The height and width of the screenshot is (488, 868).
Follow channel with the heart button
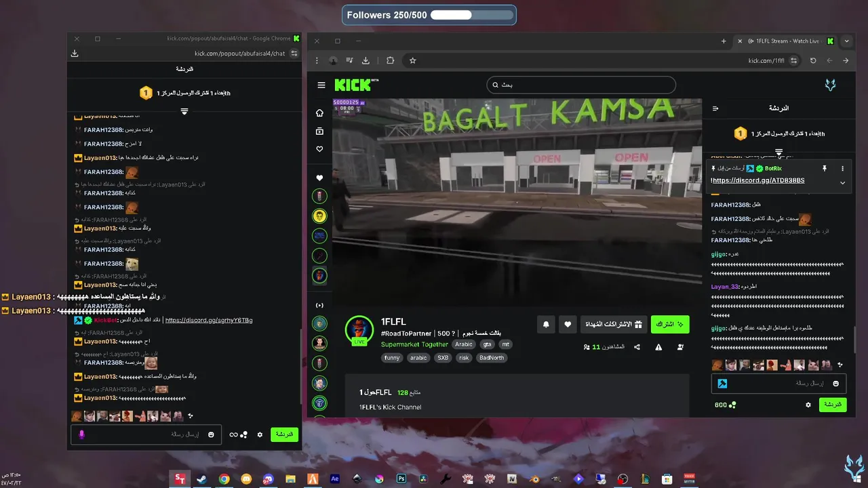pos(568,325)
